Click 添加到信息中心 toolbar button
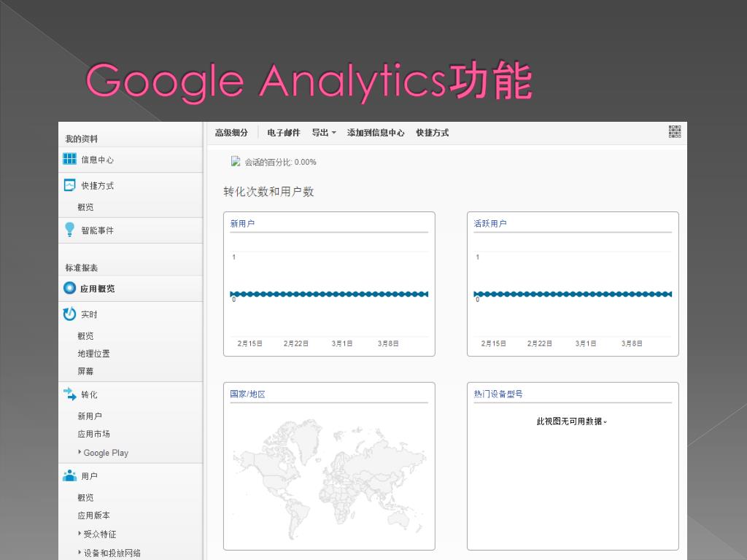This screenshot has width=747, height=560. click(376, 133)
